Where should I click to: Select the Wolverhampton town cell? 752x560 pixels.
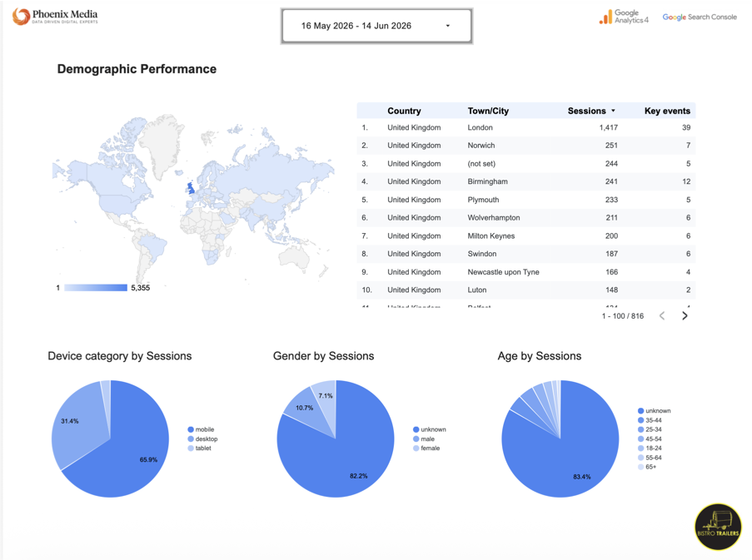click(x=494, y=217)
